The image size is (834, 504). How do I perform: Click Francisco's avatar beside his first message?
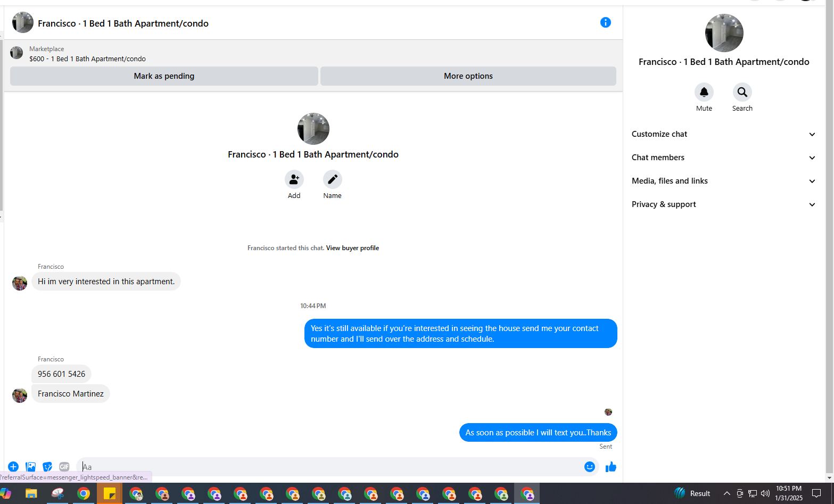tap(20, 283)
